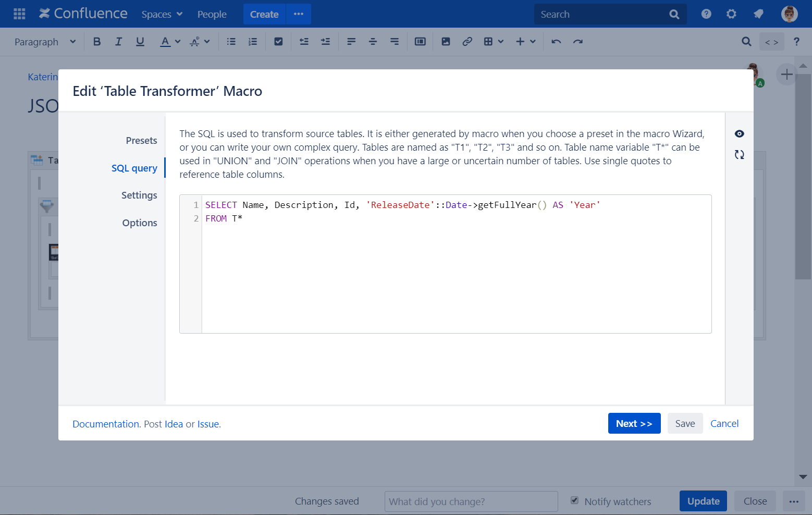
Task: Click the notifications icon in header
Action: (758, 14)
